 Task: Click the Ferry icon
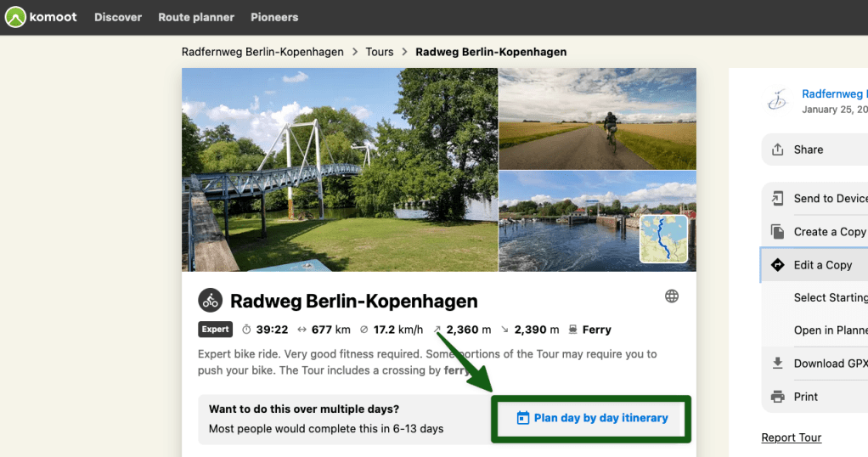tap(573, 330)
